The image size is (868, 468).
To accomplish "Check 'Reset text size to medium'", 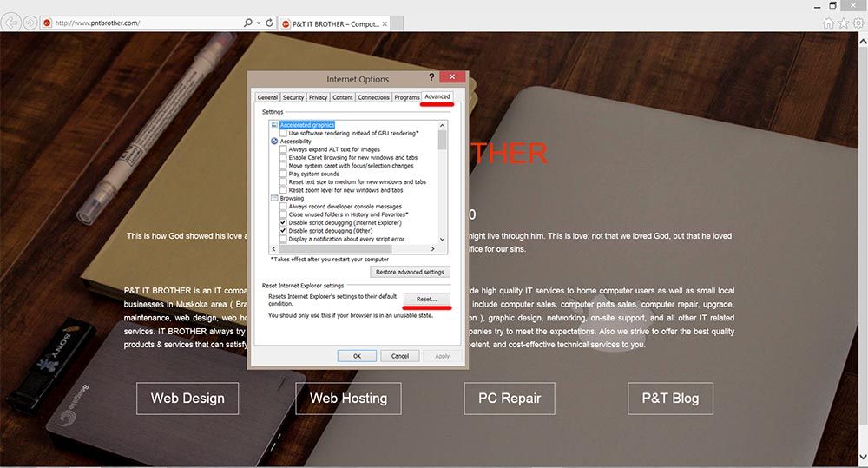I will 283,181.
